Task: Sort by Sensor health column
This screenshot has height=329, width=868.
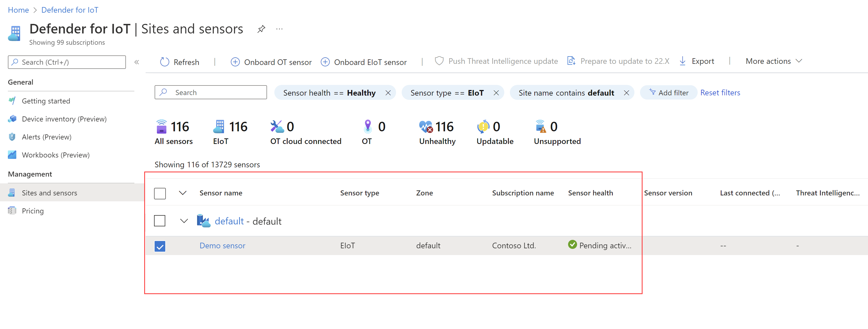Action: pyautogui.click(x=590, y=193)
